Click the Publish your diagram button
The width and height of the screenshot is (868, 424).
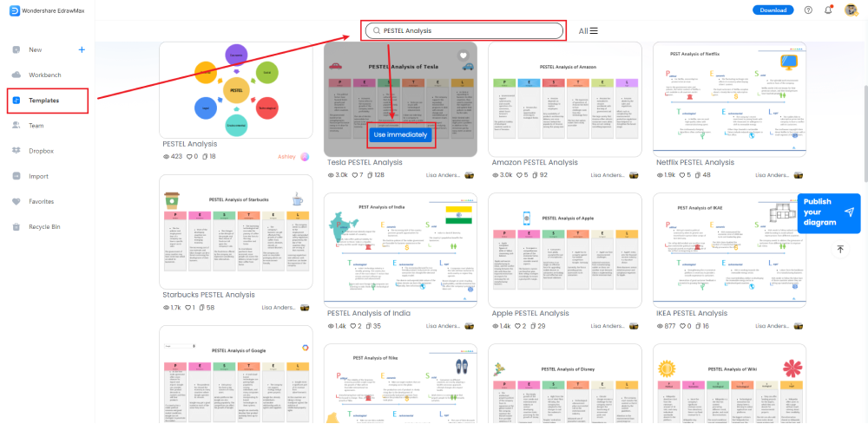click(x=829, y=212)
